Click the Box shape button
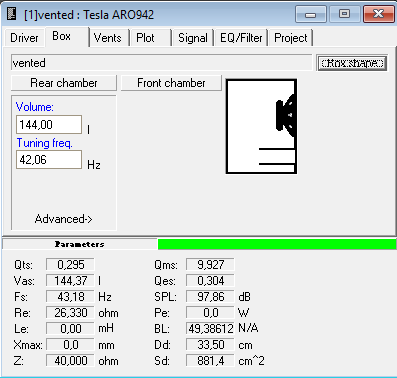 tap(352, 63)
